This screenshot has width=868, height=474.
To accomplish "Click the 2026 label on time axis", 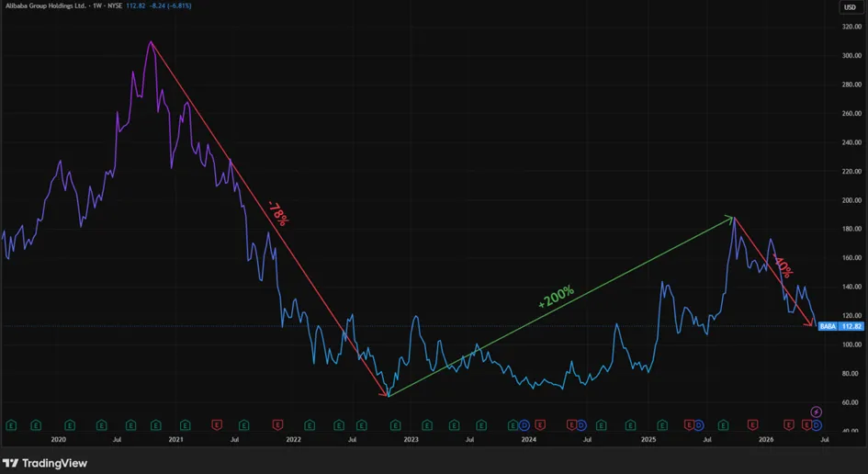I will point(766,440).
